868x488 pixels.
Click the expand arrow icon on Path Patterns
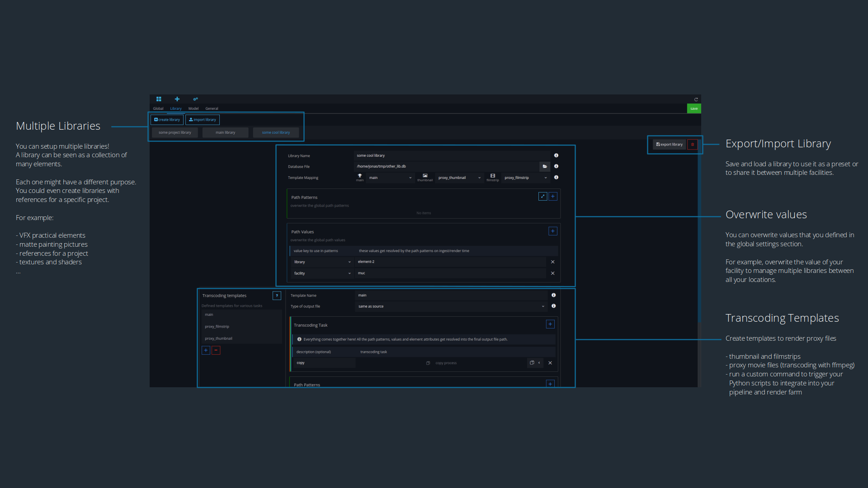point(542,196)
